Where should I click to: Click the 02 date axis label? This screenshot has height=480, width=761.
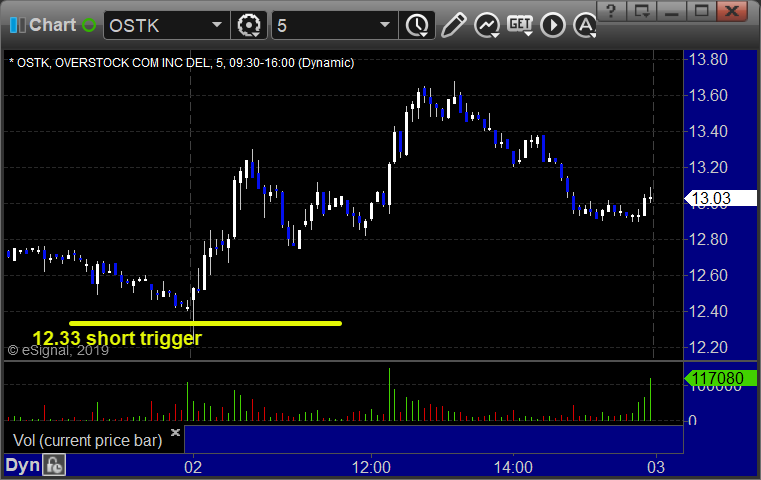click(193, 467)
